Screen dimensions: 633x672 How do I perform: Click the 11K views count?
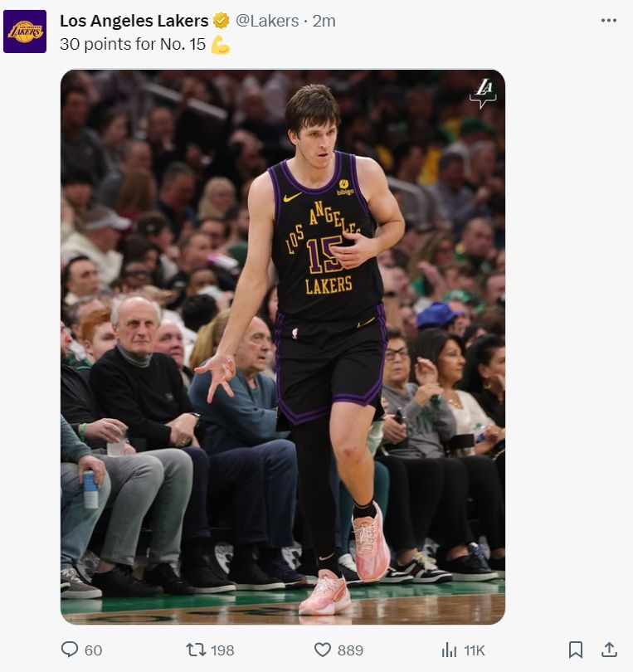475,650
